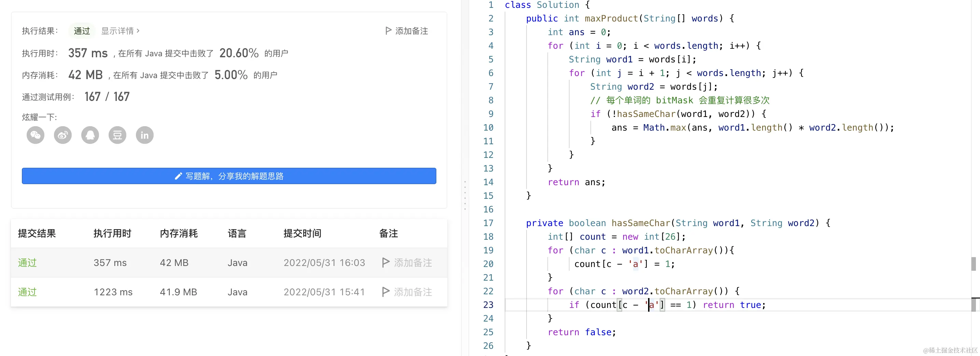This screenshot has width=980, height=356.
Task: Click the 语言 column header
Action: tap(237, 233)
